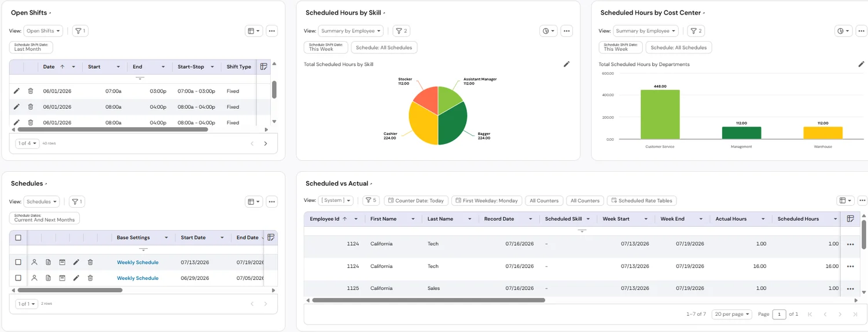Open row menu for 16.00 actual hours row
The image size is (868, 332).
tap(850, 267)
